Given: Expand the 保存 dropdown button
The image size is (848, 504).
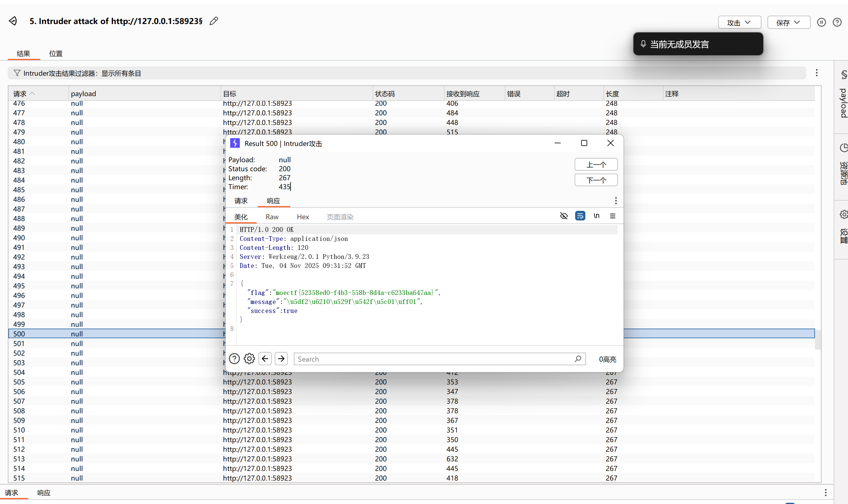Looking at the screenshot, I should point(788,23).
